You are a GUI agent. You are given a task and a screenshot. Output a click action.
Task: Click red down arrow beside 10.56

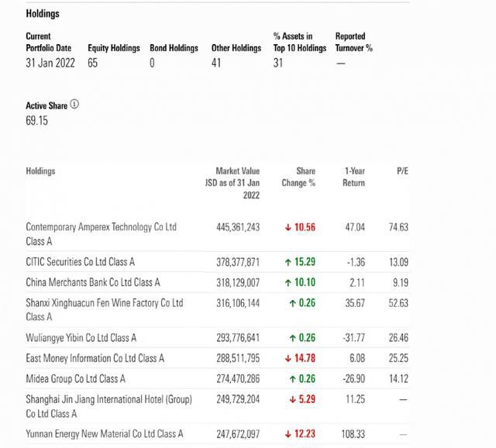point(288,227)
